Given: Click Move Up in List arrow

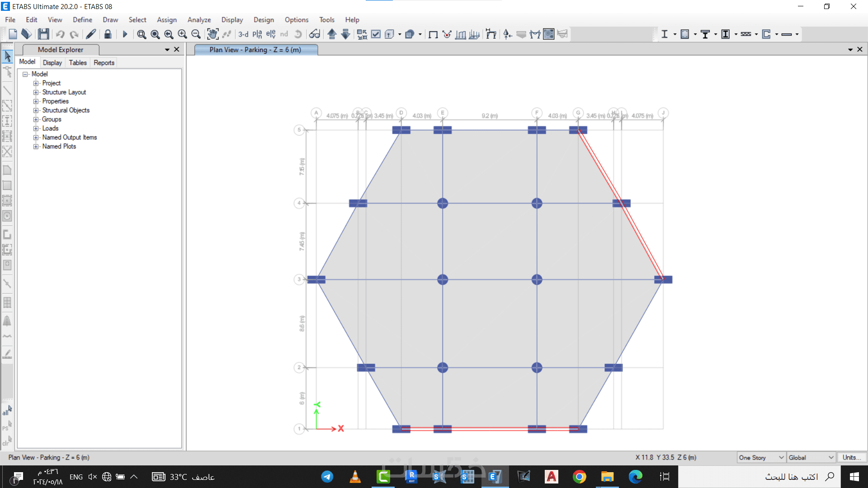Looking at the screenshot, I should click(332, 34).
